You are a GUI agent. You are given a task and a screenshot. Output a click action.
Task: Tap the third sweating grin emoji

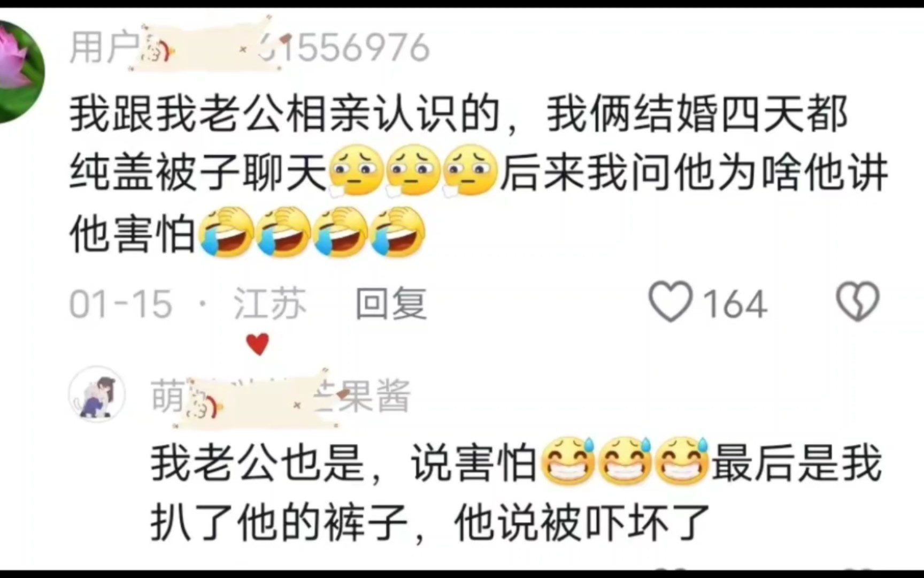tap(682, 462)
